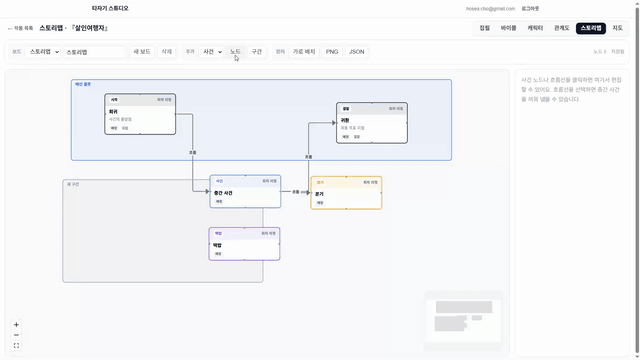Click the page vertical scrollbar
Image resolution: width=640 pixels, height=360 pixels.
click(x=637, y=180)
